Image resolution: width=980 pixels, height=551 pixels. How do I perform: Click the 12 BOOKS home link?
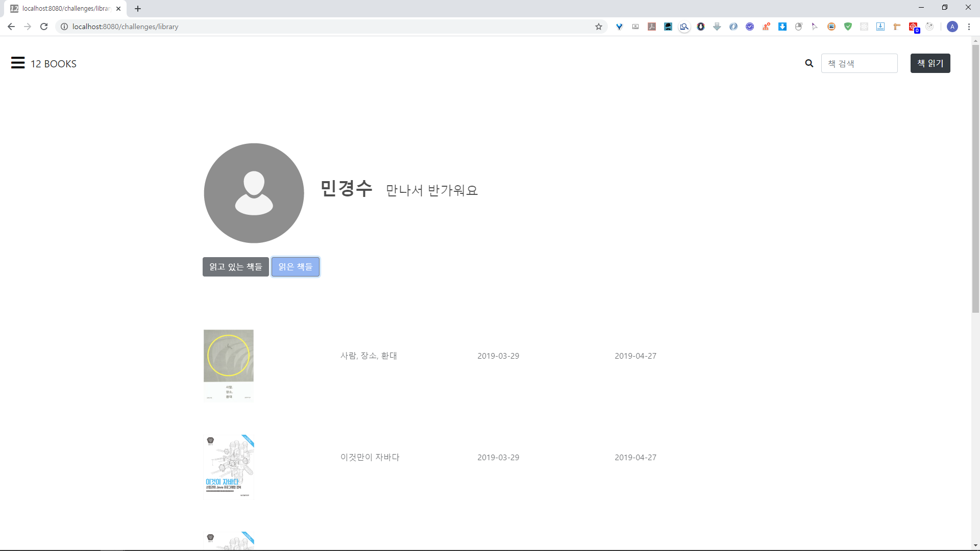click(54, 64)
